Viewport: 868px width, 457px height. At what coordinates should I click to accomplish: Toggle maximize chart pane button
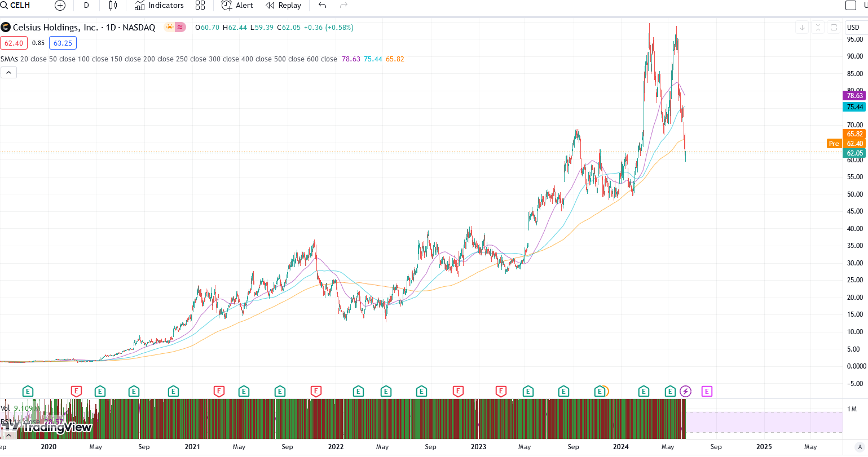pyautogui.click(x=834, y=27)
